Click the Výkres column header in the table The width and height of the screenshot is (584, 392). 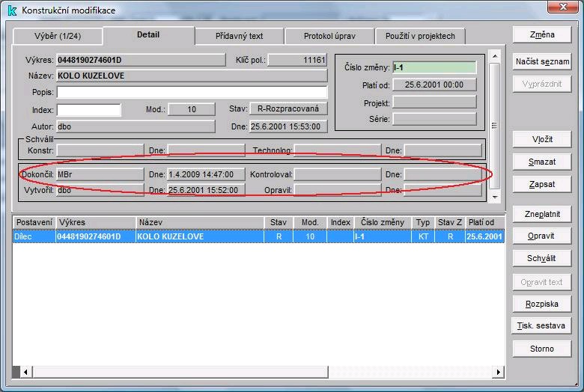click(x=96, y=222)
